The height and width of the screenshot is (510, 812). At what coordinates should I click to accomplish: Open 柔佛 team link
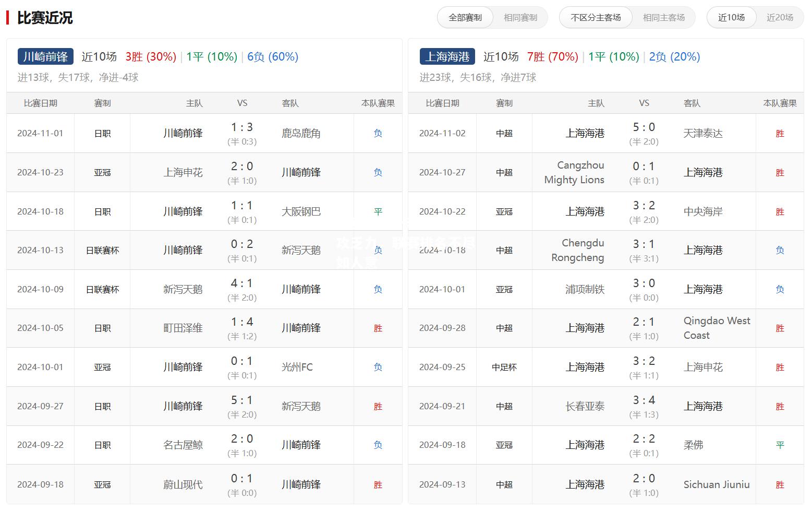[x=693, y=445]
